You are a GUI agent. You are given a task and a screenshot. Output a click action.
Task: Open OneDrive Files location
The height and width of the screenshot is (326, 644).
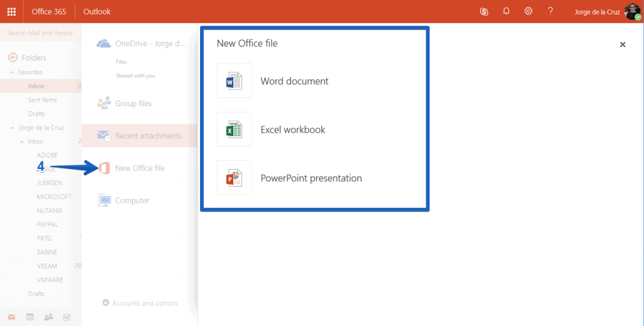pos(121,62)
